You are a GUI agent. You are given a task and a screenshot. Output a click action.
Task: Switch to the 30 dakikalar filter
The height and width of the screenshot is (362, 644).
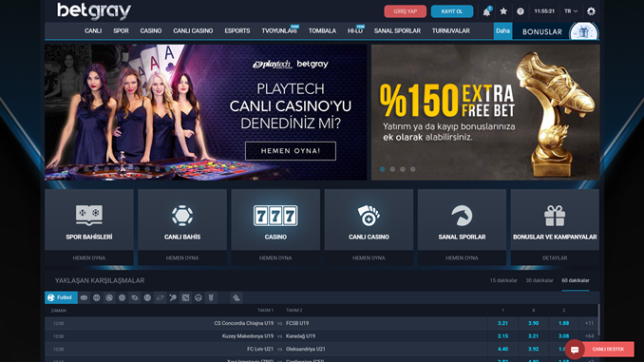click(540, 280)
